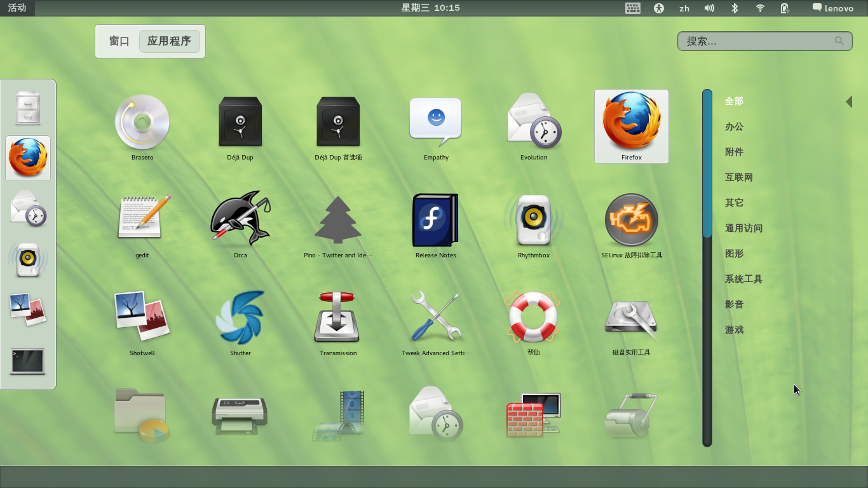Open Shutter screenshot tool
The height and width of the screenshot is (488, 868).
[x=240, y=322]
